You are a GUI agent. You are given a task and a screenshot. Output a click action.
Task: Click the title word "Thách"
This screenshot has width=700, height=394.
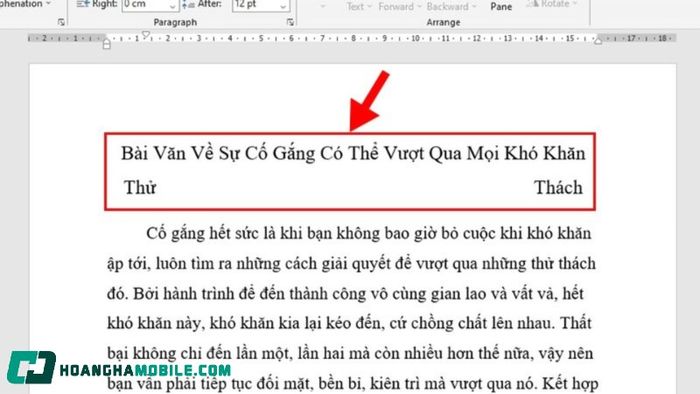(x=558, y=187)
